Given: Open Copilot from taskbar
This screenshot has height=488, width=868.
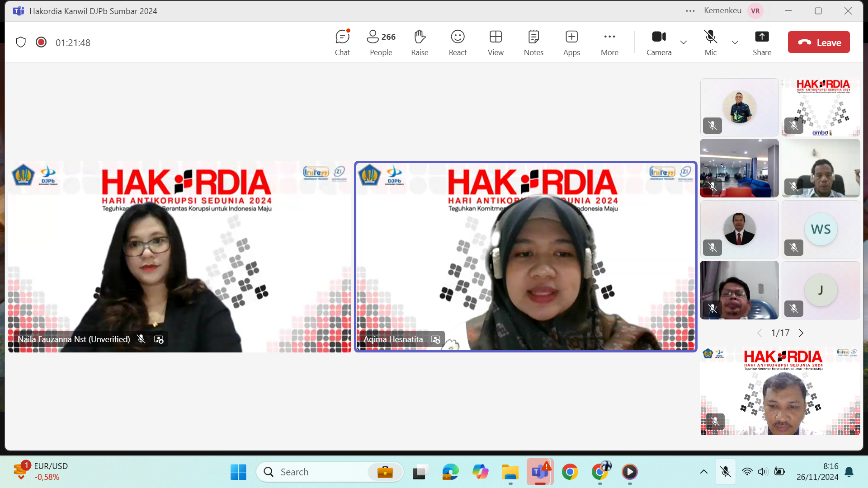Looking at the screenshot, I should (x=480, y=472).
